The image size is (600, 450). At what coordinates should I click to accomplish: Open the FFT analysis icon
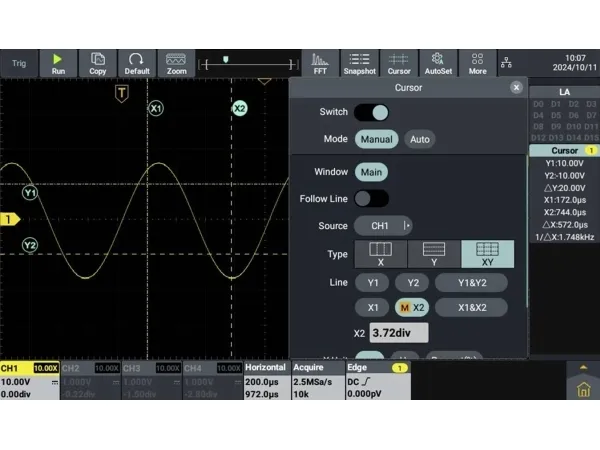[320, 63]
